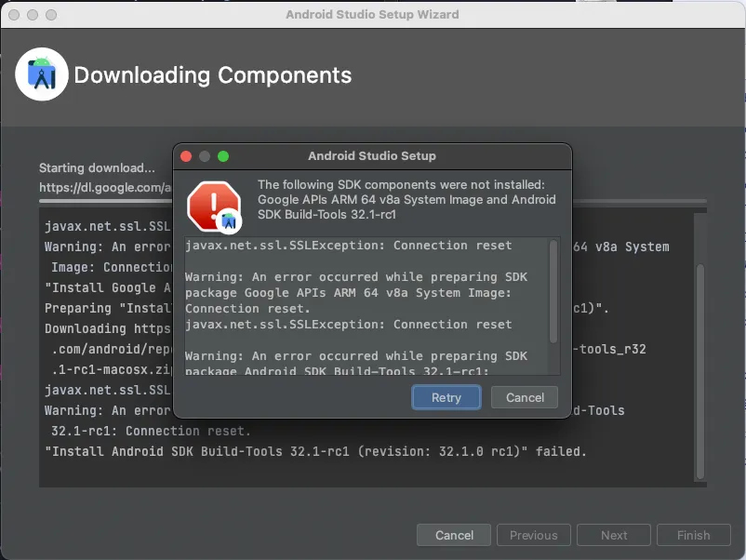
Task: Click the "Install Android SDK Build-Tools 32.1-rc1" failed line
Action: tap(315, 451)
